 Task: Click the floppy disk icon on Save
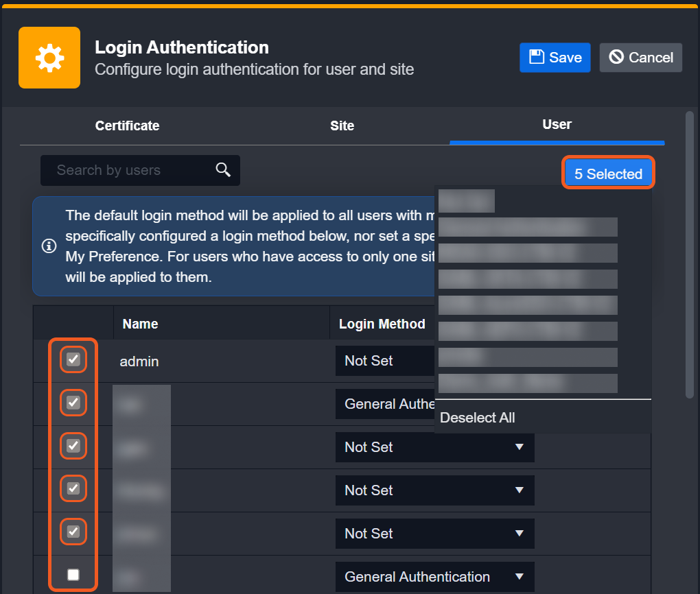tap(537, 57)
